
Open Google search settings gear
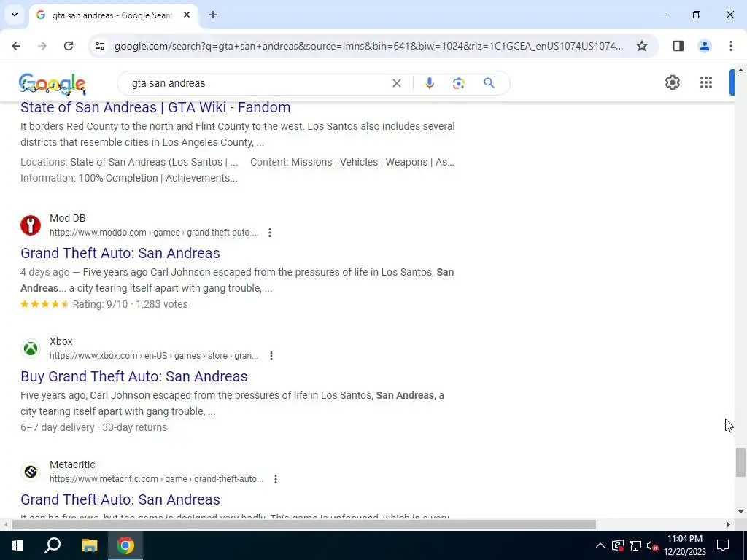pyautogui.click(x=672, y=82)
